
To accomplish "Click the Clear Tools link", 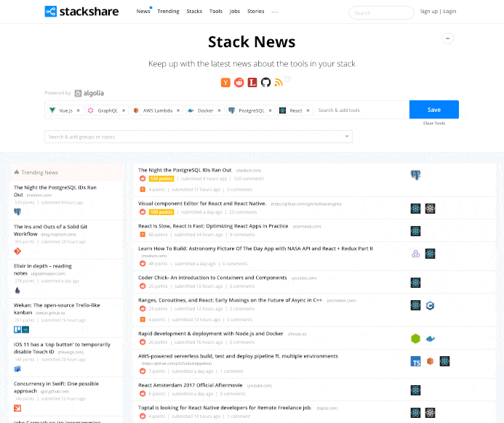I will click(x=434, y=124).
